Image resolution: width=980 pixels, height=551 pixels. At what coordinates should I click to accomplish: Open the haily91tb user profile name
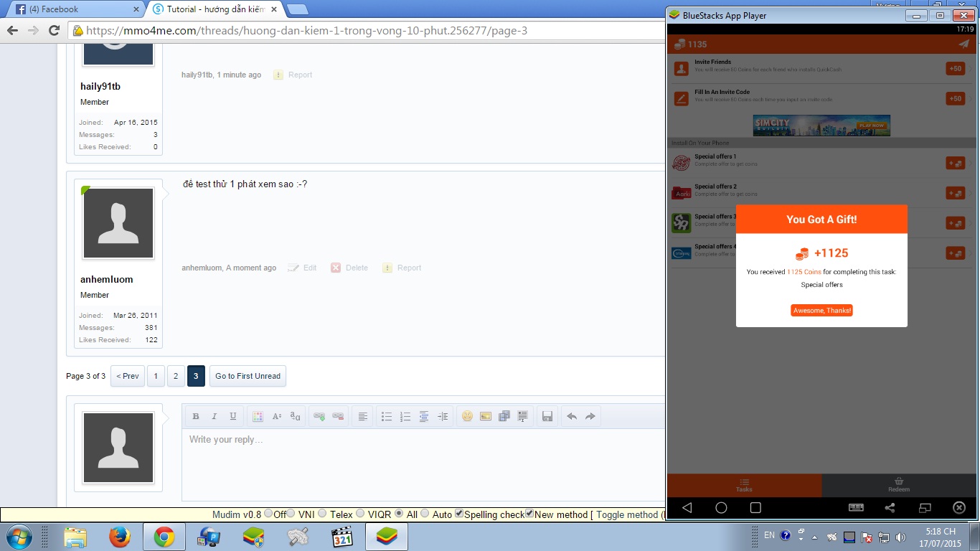(x=100, y=86)
